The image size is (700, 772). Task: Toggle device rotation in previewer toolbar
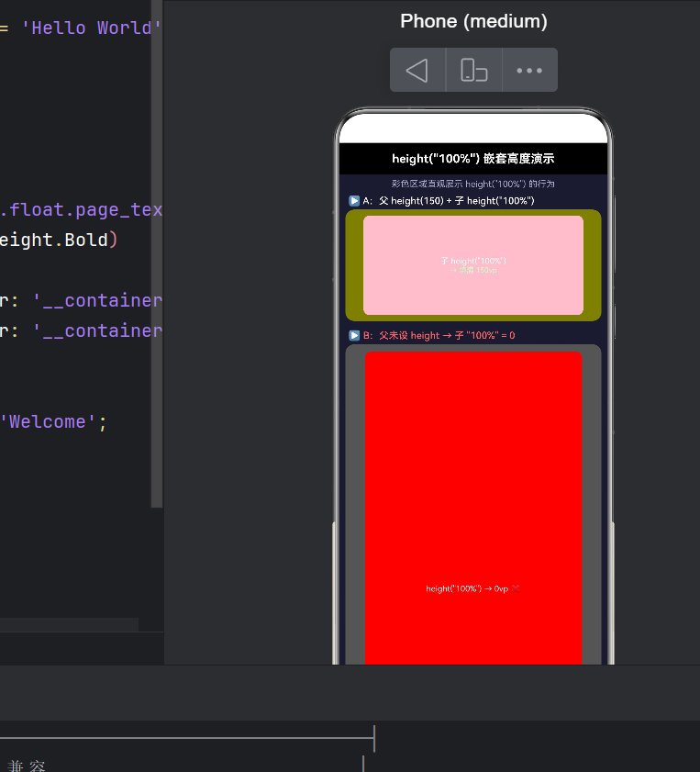coord(473,70)
